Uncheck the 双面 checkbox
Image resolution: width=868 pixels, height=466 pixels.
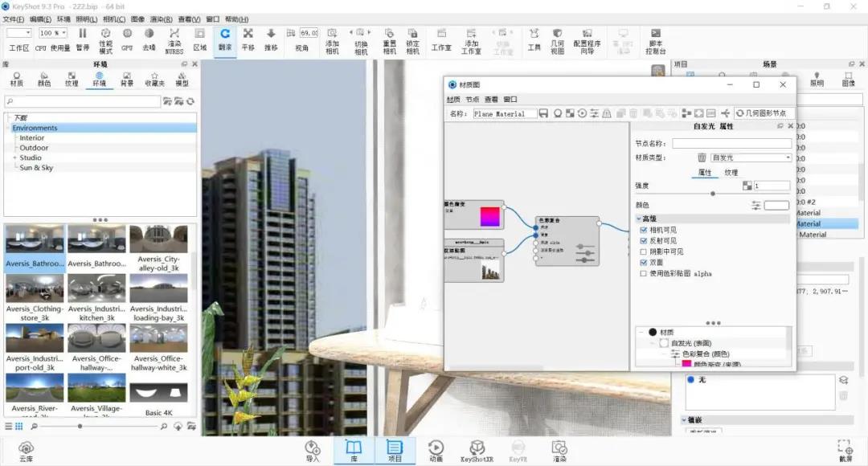(x=643, y=263)
